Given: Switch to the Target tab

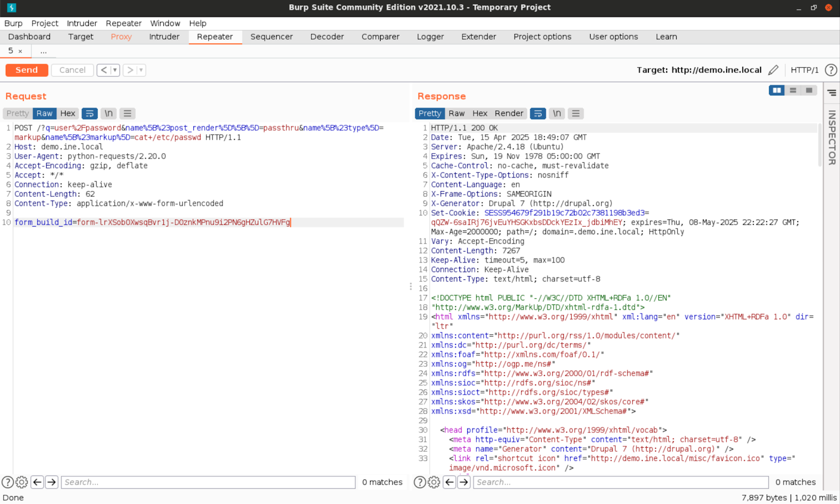Looking at the screenshot, I should click(81, 37).
